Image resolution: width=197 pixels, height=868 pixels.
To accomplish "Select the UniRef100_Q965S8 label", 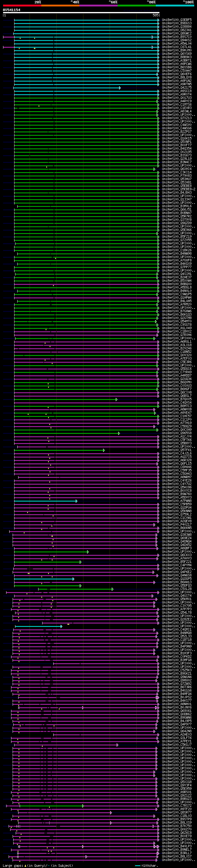I will (177, 433).
